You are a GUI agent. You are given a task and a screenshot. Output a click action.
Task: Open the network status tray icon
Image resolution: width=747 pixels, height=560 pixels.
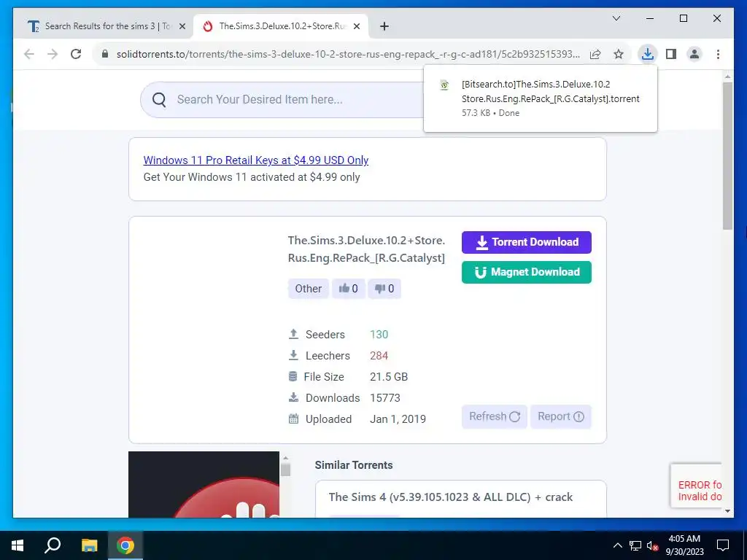click(x=635, y=545)
